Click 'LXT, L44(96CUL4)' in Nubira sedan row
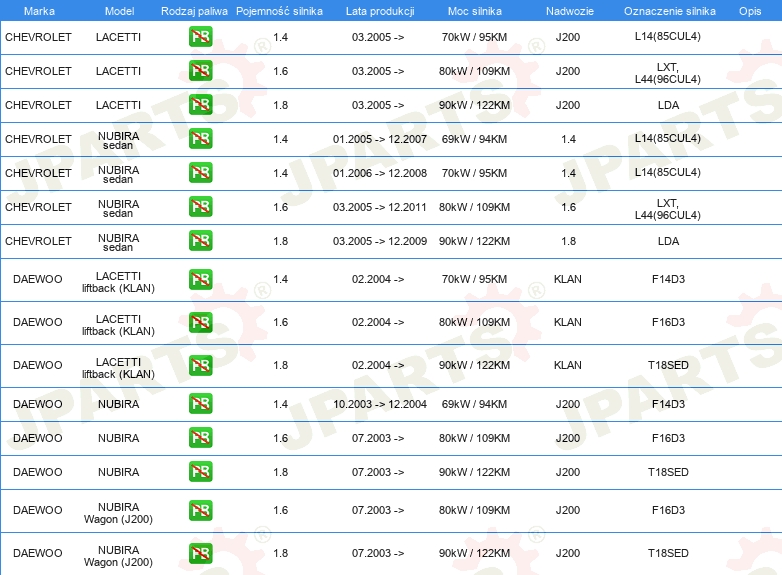 point(667,209)
